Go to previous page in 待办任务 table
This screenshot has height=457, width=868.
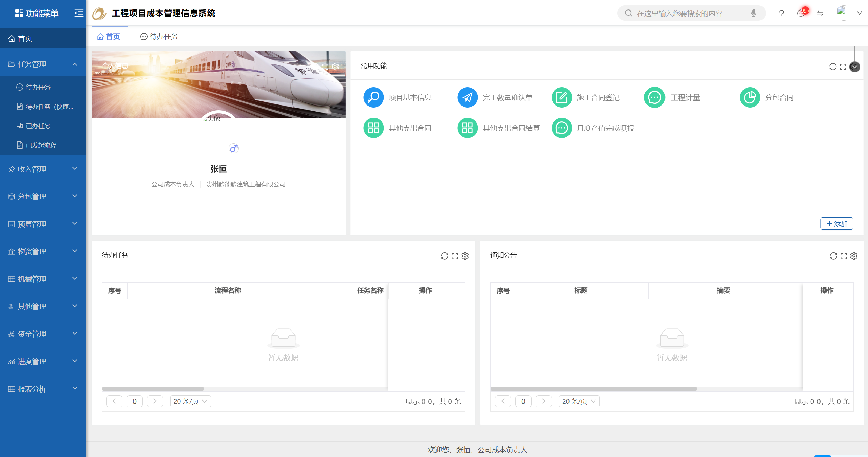pos(114,401)
